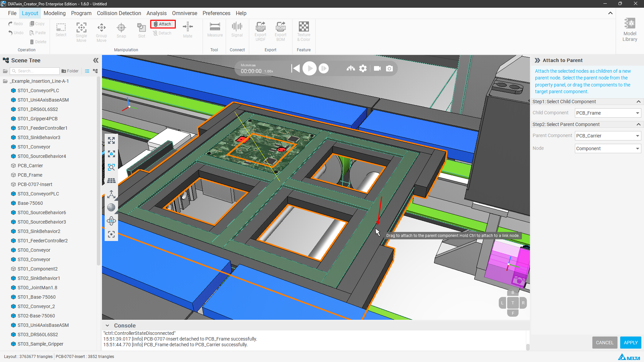This screenshot has height=362, width=644.
Task: Click the orbit view icon in viewport toolbar
Action: tap(111, 221)
